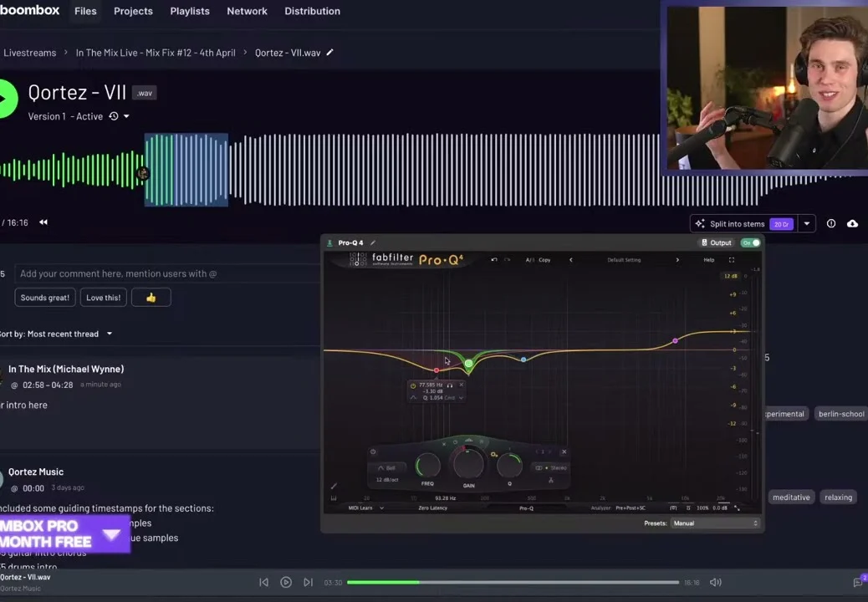Select the red EQ band node
The image size is (868, 602).
(x=437, y=370)
